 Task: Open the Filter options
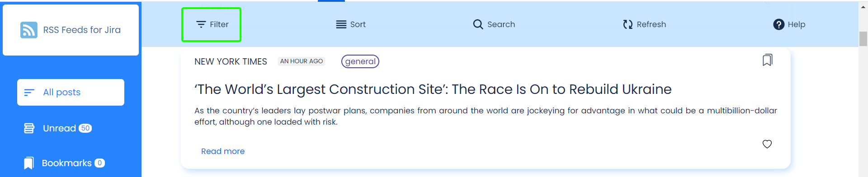click(212, 24)
